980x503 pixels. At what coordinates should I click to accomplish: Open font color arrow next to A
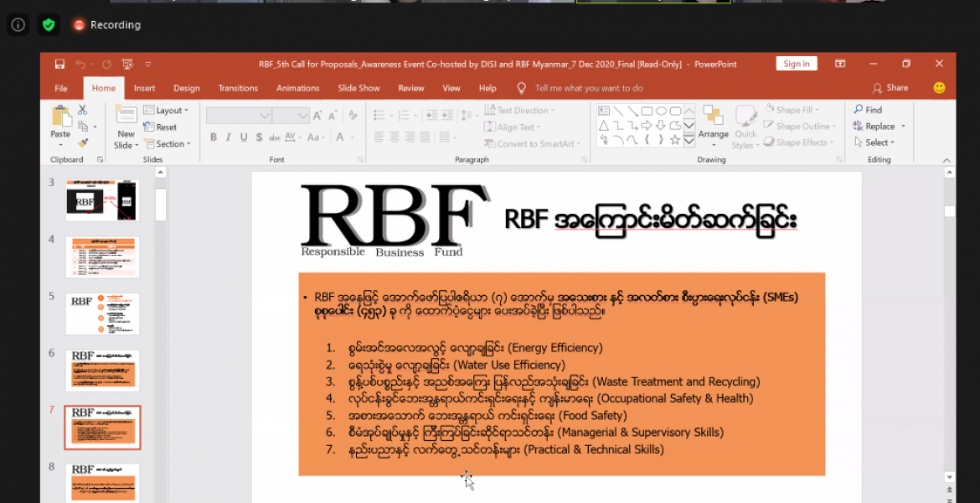pyautogui.click(x=353, y=137)
